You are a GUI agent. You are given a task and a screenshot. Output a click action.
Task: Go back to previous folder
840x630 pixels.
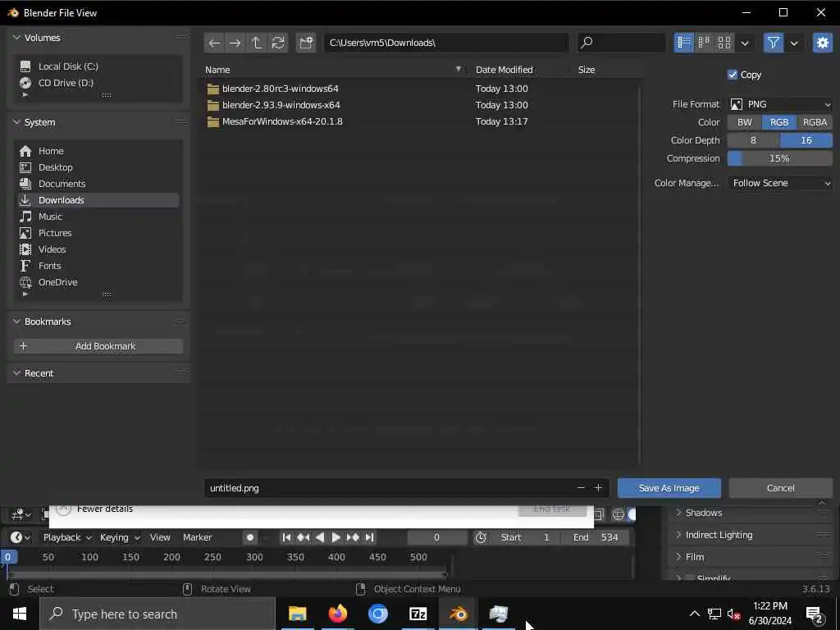point(214,43)
